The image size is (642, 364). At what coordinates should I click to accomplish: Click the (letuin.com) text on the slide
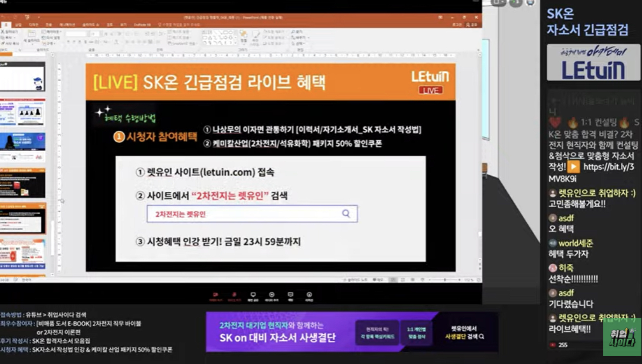click(x=227, y=172)
